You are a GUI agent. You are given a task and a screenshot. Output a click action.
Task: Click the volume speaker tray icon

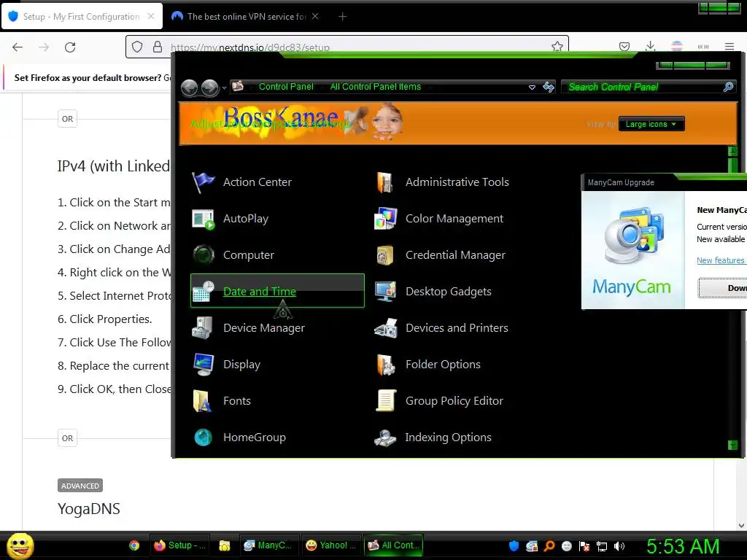pos(619,546)
